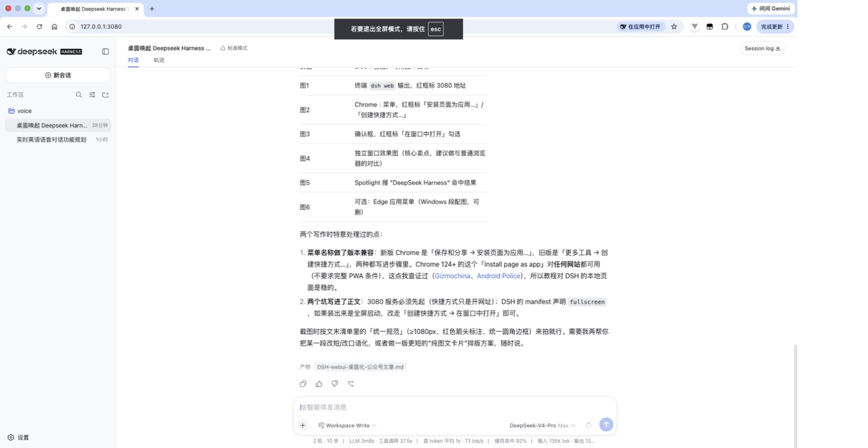Open the Vue devtools extension icon
Image resolution: width=868 pixels, height=448 pixels.
695,26
